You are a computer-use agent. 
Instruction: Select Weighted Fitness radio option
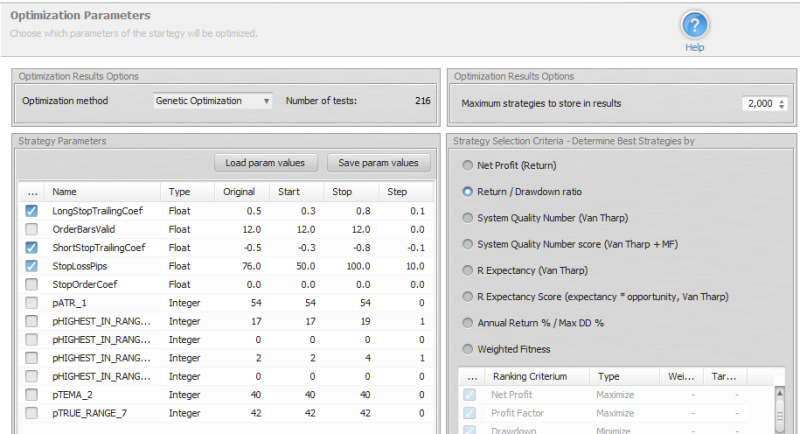pos(467,349)
